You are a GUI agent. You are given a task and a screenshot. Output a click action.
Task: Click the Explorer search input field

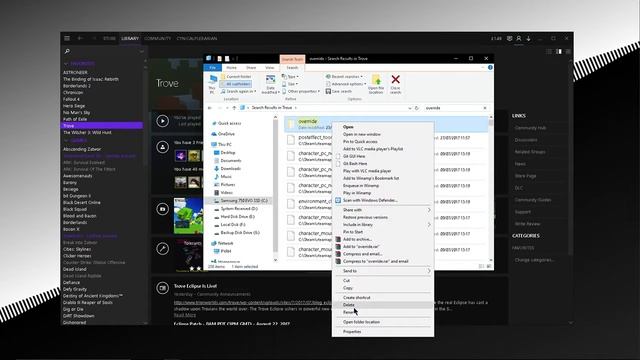point(452,108)
